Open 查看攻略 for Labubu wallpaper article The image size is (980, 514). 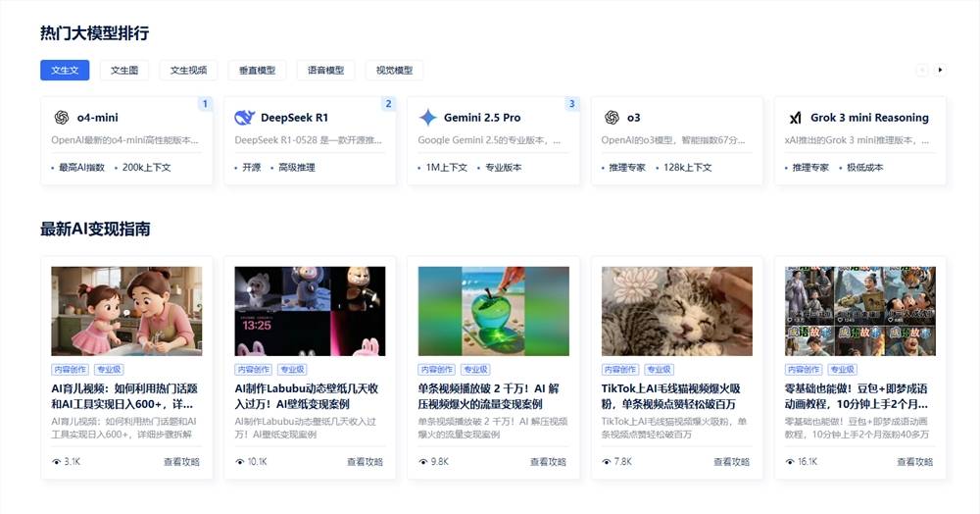pos(365,461)
